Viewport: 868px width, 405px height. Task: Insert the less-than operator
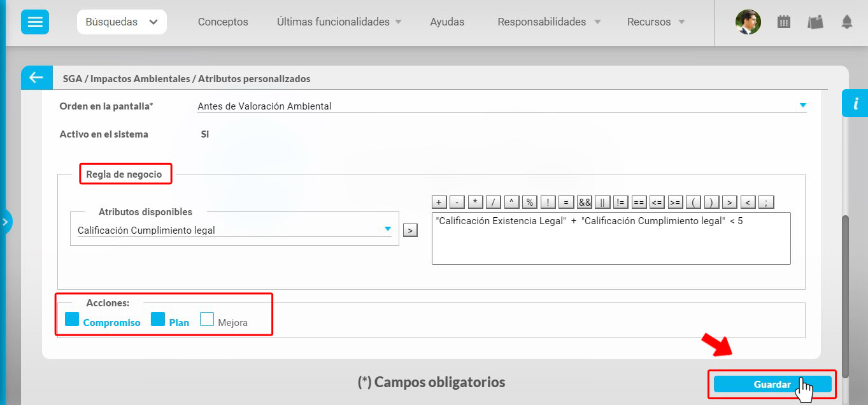(x=749, y=202)
